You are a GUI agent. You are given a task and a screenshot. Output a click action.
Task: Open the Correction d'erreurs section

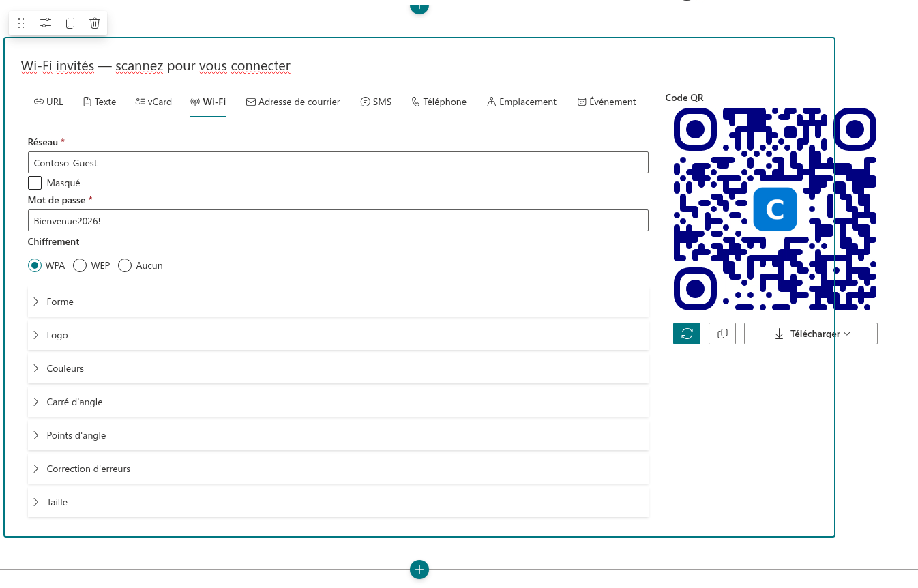[x=338, y=469]
